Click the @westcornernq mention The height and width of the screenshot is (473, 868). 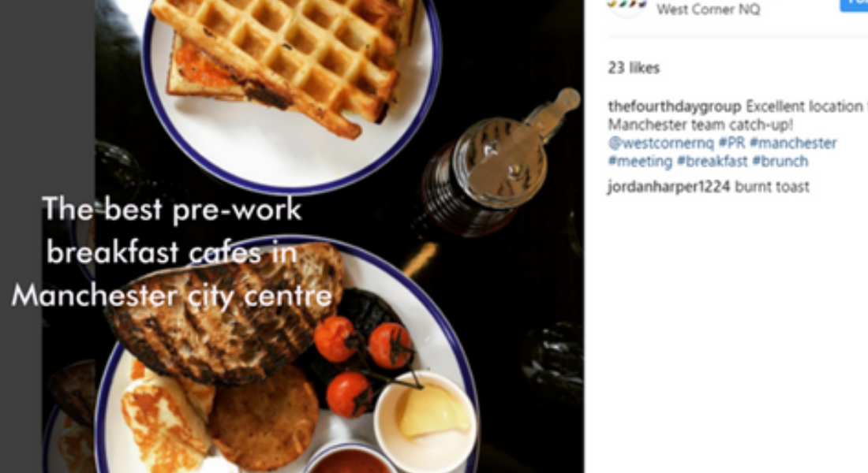tap(661, 143)
